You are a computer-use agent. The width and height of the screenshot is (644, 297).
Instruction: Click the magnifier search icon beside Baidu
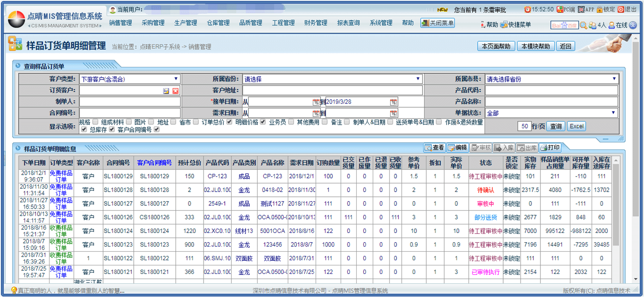click(584, 25)
